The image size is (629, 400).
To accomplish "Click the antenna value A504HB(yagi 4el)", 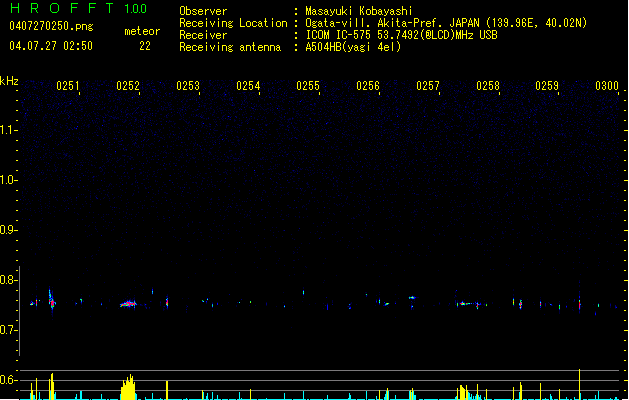I will pyautogui.click(x=353, y=47).
